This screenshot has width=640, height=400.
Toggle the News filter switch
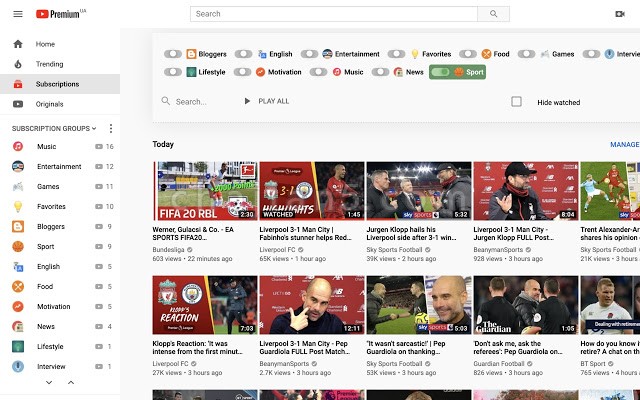pos(380,72)
